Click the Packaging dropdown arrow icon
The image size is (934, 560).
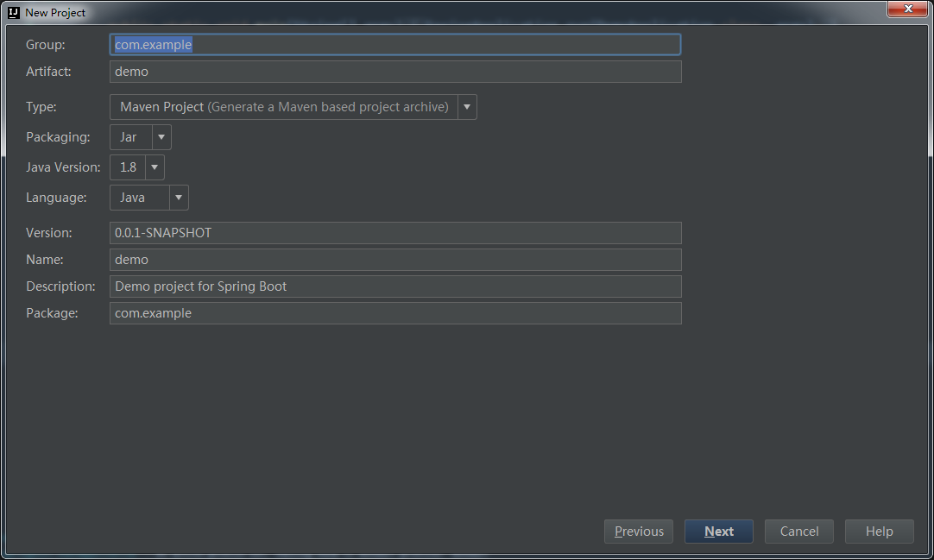pos(161,136)
